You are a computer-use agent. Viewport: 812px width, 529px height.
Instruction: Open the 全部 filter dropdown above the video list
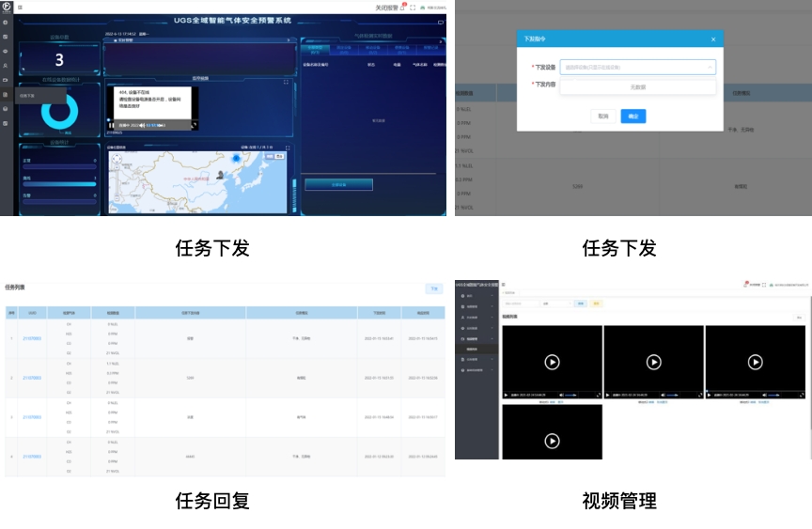click(556, 303)
